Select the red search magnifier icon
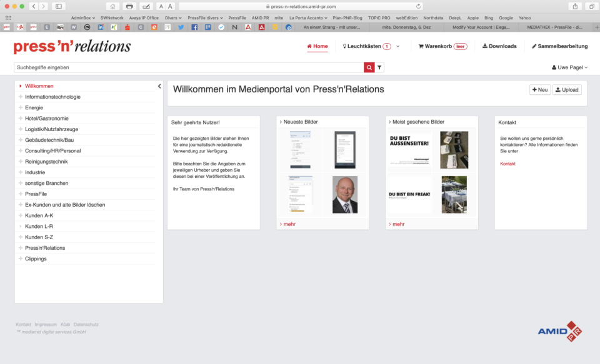Viewport: 600px width, 364px height. coord(370,67)
